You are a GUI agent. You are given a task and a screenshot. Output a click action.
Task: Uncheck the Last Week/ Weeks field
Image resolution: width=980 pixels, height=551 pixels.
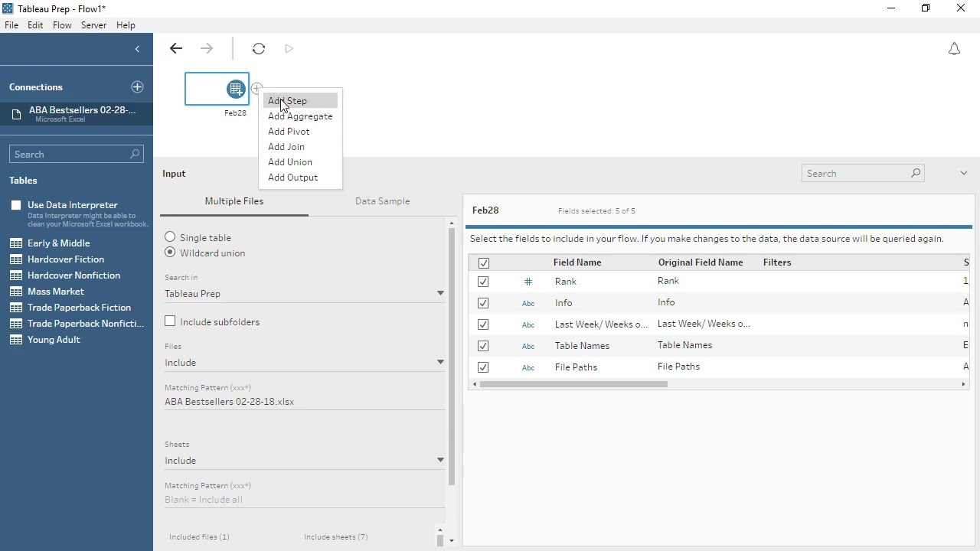483,324
